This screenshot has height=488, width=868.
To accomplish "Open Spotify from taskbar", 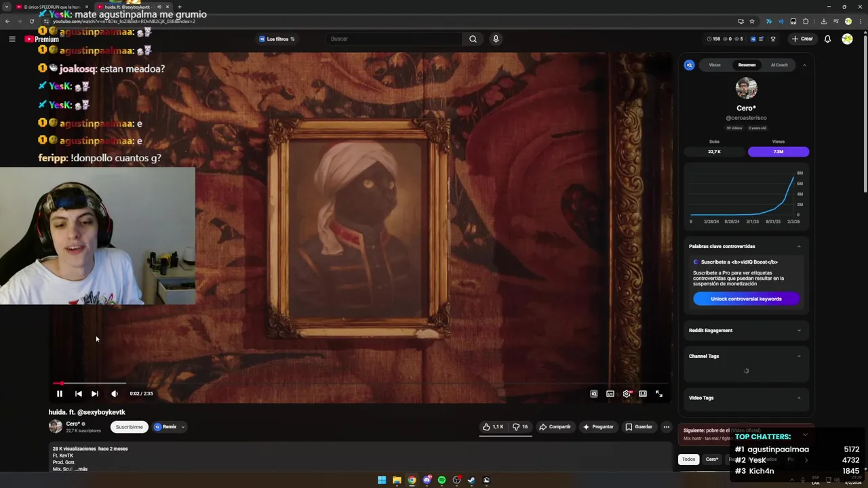I will click(x=441, y=480).
